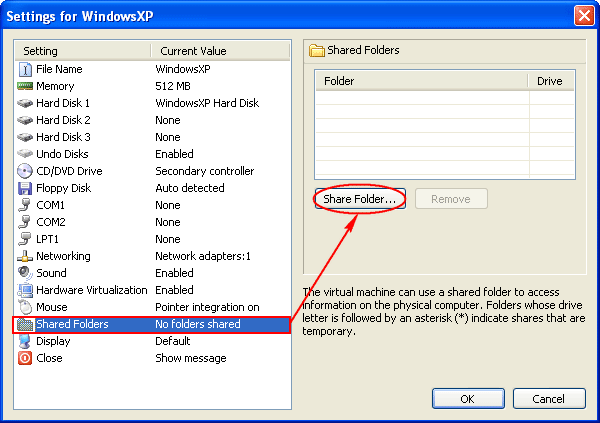Click the Networking adapter icon
600x423 pixels.
[x=25, y=256]
